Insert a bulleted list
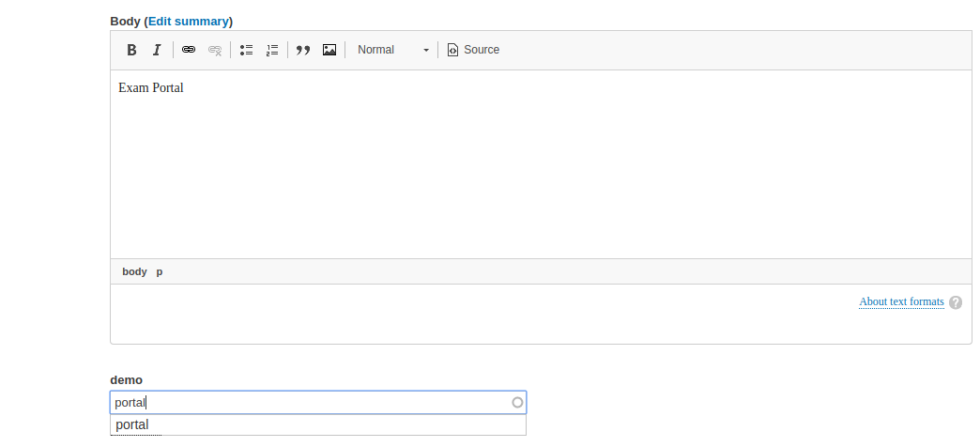Image resolution: width=980 pixels, height=447 pixels. 247,50
